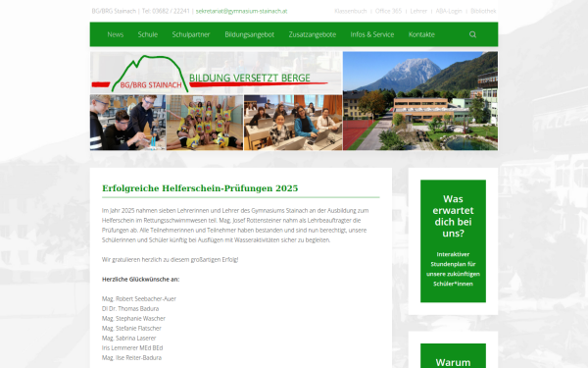Click the photo of girls in yellow shirts
The height and width of the screenshot is (368, 588).
click(205, 123)
